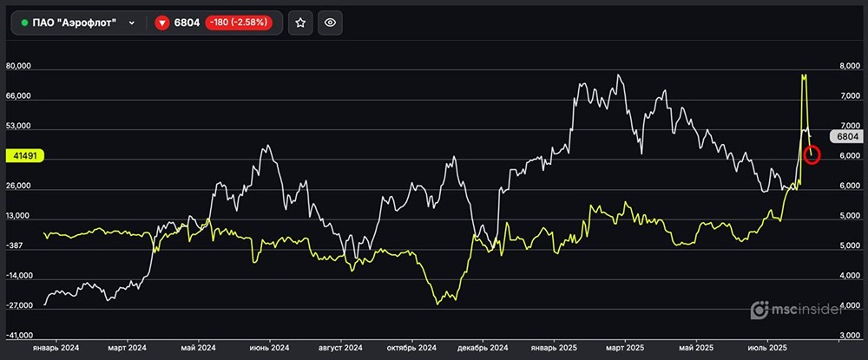Click the red circle marker on chart
This screenshot has width=868, height=360.
tap(812, 154)
